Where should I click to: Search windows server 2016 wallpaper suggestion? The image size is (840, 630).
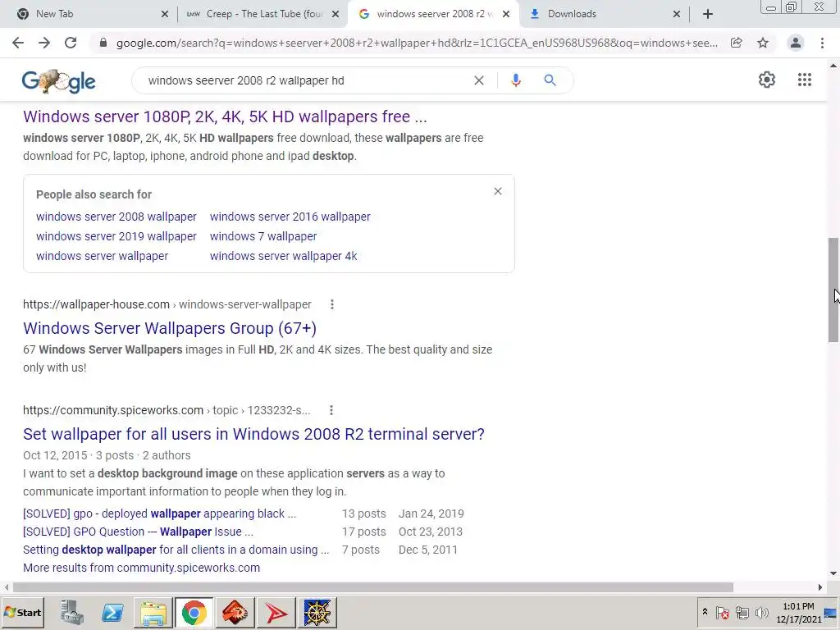(x=290, y=217)
